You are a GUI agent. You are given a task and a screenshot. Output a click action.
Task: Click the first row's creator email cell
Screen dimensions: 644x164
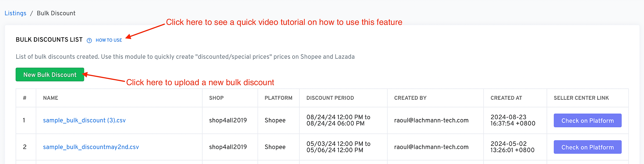click(431, 120)
